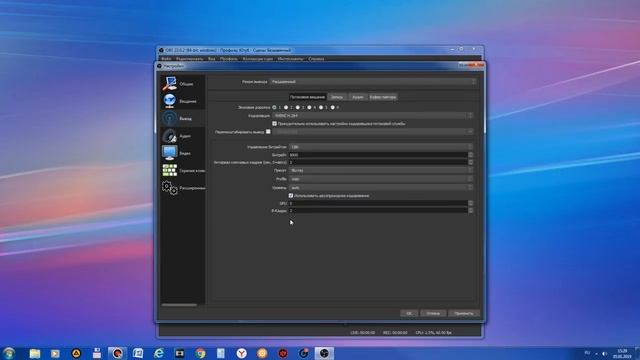This screenshot has width=640, height=360.
Task: Enable the Rescale Output (Перемасштабировать вывод) checkbox
Action: click(x=268, y=131)
